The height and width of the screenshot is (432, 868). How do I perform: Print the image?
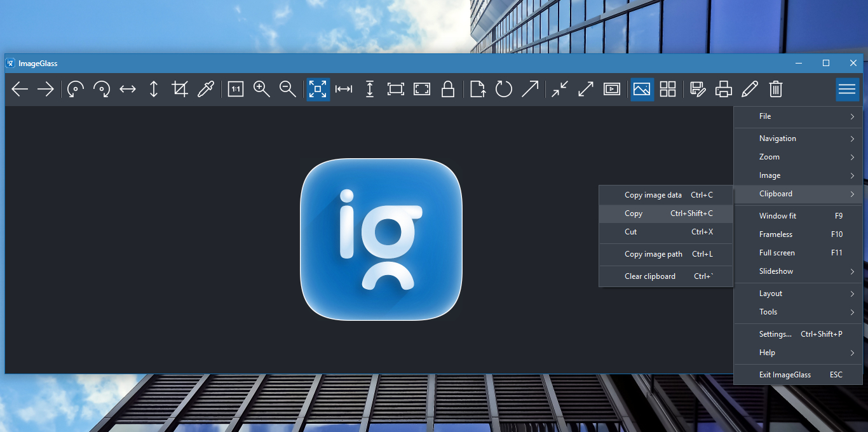point(724,90)
